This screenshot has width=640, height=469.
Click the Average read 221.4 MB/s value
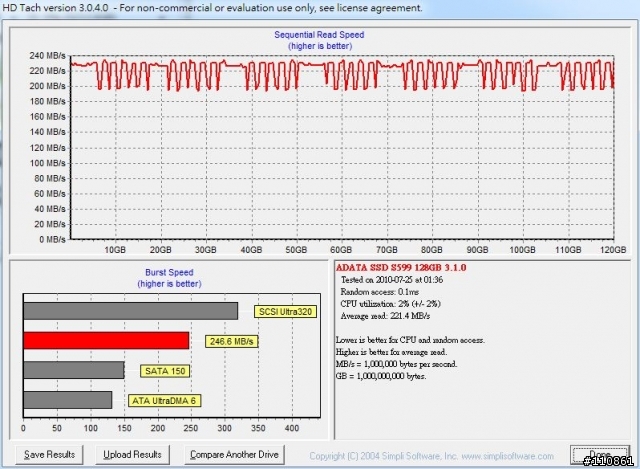click(x=385, y=316)
